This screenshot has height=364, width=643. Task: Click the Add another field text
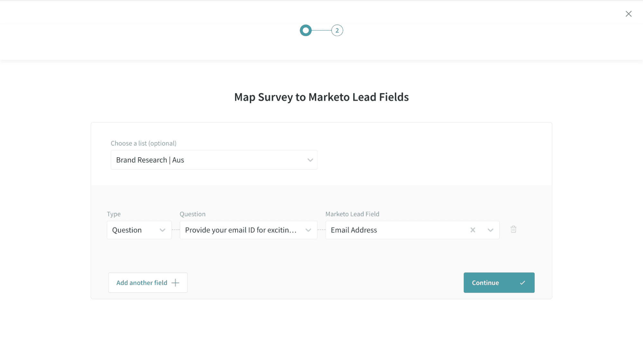point(142,283)
